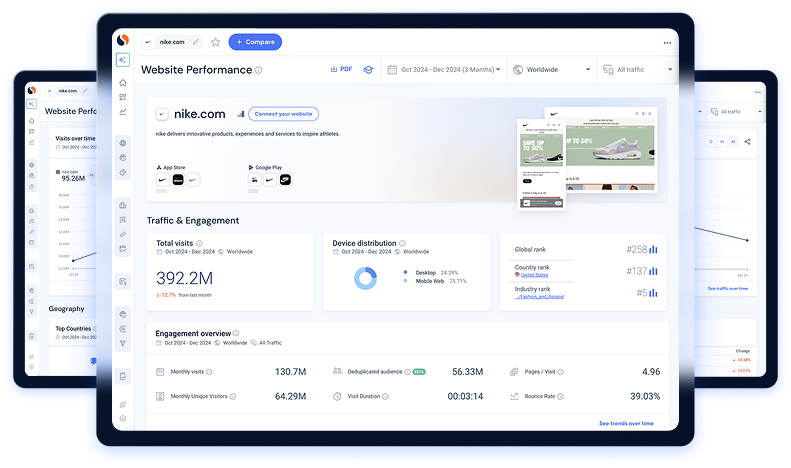This screenshot has height=468, width=791.
Task: Click See trends over time link
Action: [x=626, y=424]
